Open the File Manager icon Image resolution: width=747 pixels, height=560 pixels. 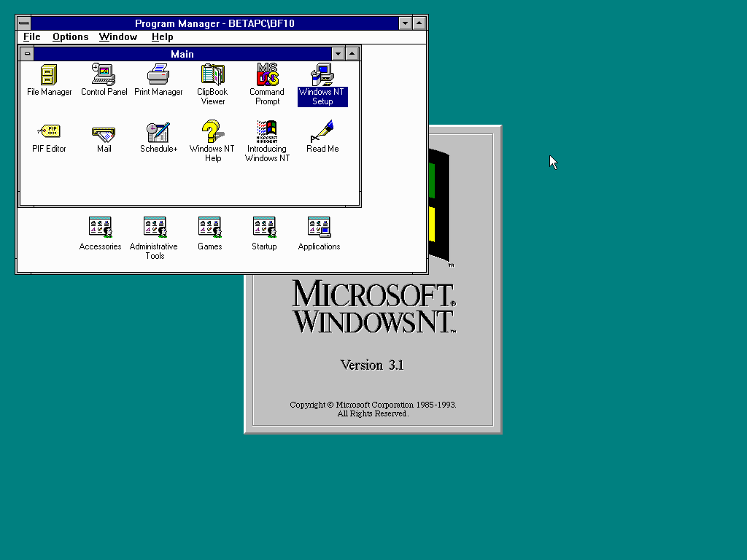click(48, 75)
